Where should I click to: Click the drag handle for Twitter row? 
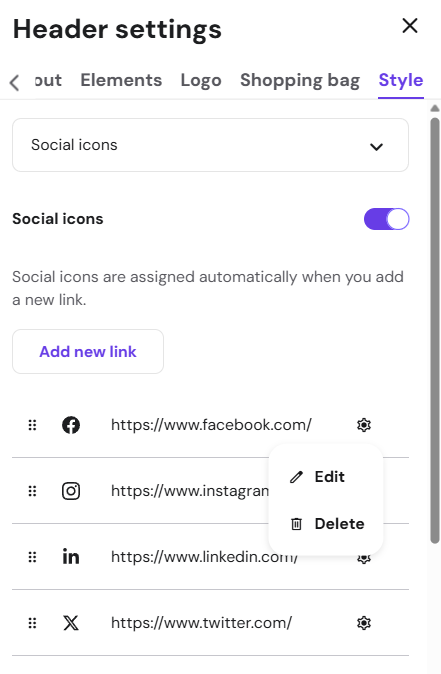[32, 623]
